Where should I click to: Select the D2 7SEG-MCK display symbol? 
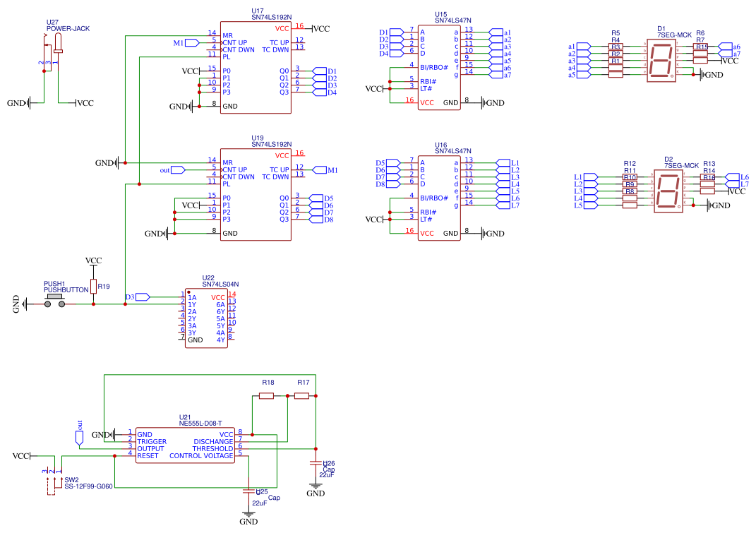coord(668,191)
